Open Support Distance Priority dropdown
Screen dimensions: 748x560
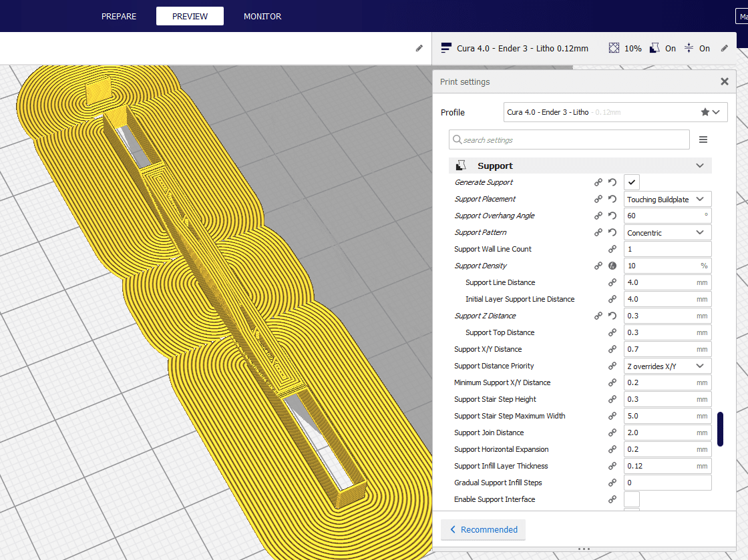point(667,366)
